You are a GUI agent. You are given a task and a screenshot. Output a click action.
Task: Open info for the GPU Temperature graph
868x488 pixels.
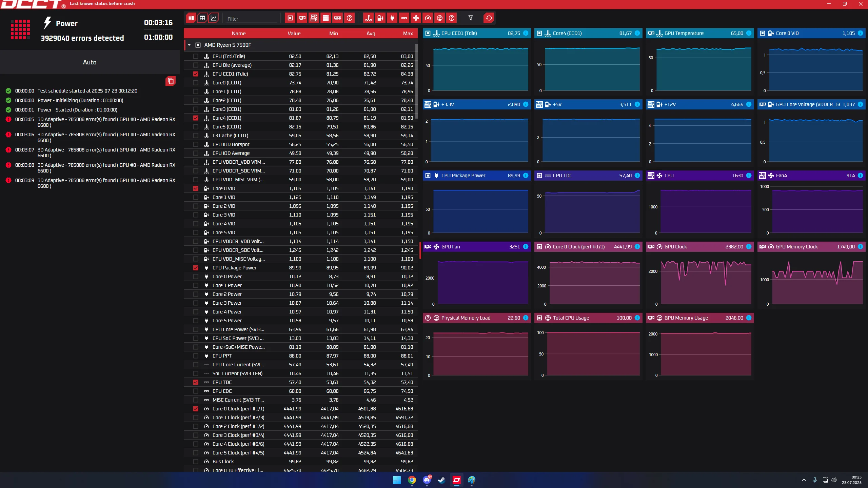click(x=749, y=33)
